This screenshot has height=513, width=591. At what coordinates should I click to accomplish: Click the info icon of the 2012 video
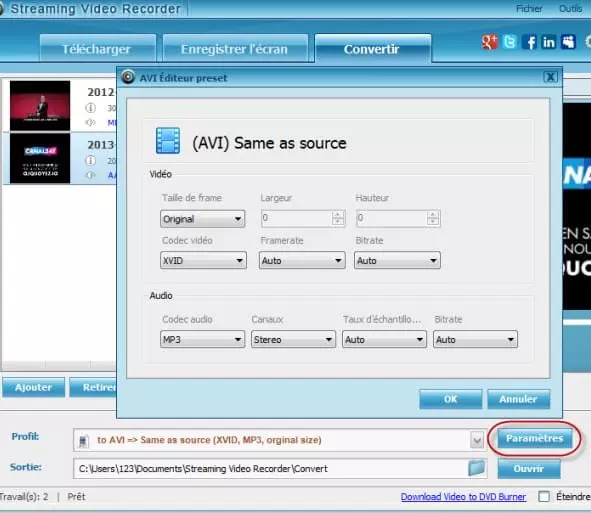click(x=90, y=108)
